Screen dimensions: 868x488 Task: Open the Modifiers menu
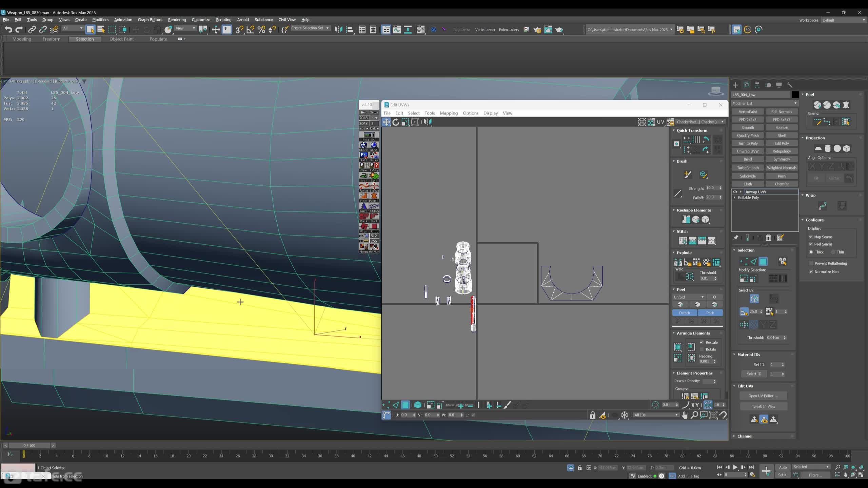click(x=100, y=20)
